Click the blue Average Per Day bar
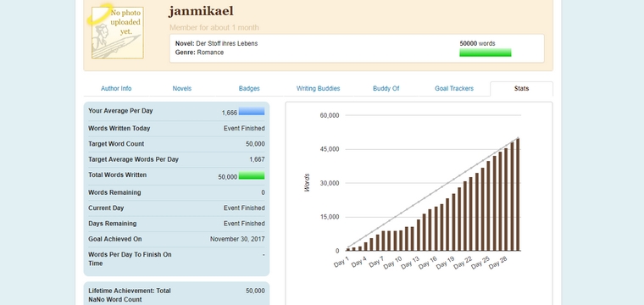Screen dimensions: 644x305 tap(252, 112)
